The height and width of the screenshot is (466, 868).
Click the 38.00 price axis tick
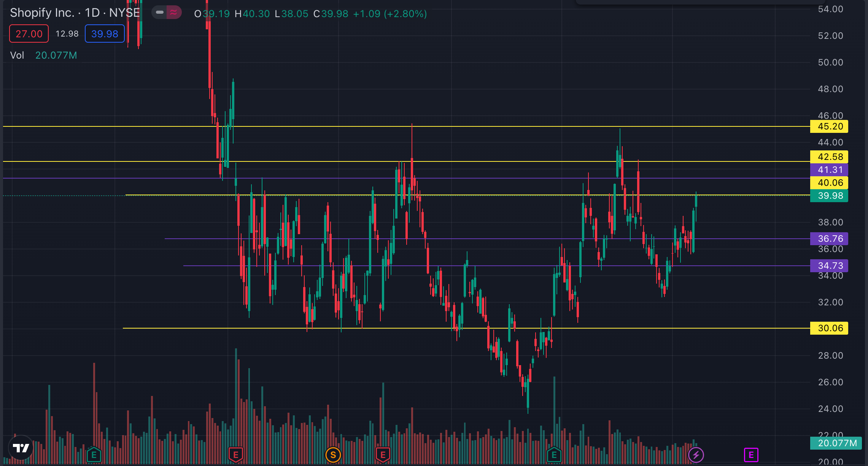point(830,222)
